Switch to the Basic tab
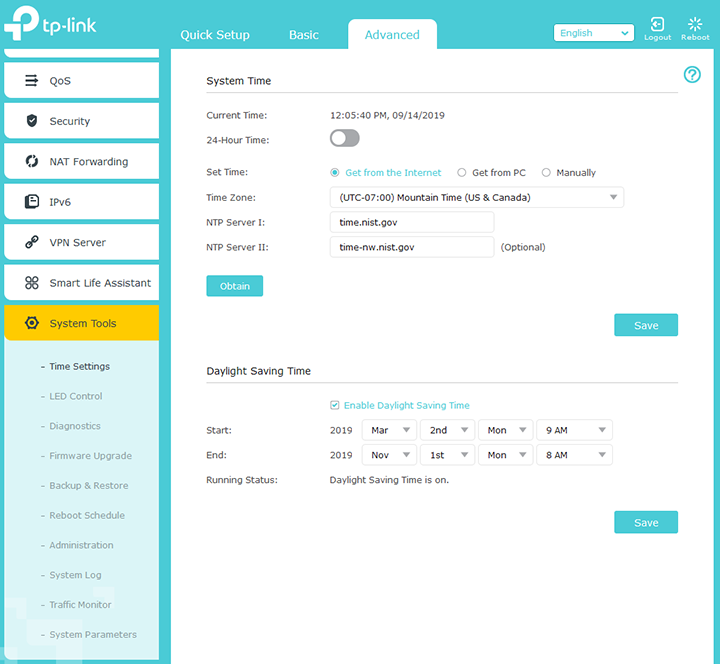720x664 pixels. point(304,35)
